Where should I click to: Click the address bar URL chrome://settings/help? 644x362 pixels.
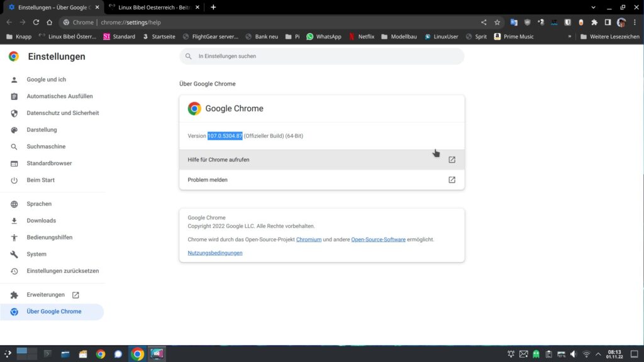click(131, 23)
